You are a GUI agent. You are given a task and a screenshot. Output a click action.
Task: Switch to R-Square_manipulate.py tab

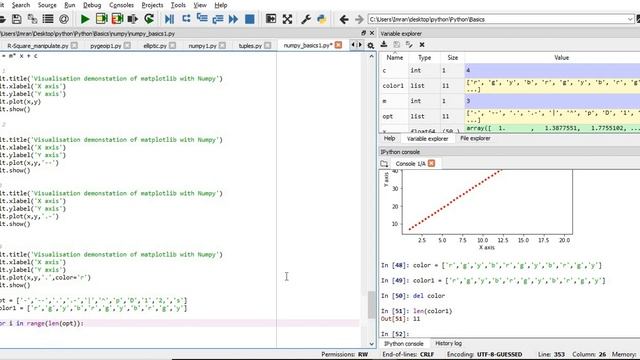pyautogui.click(x=38, y=45)
